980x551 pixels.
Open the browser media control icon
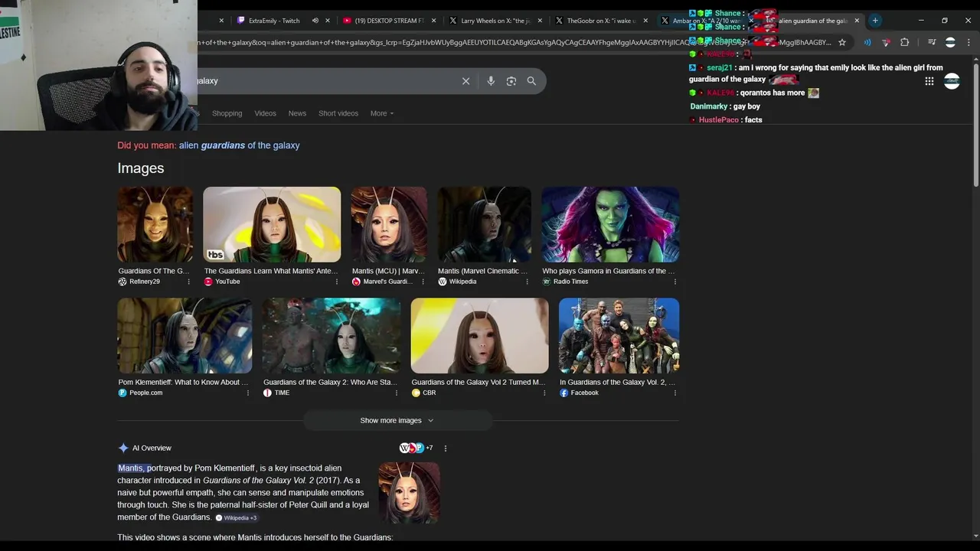932,43
